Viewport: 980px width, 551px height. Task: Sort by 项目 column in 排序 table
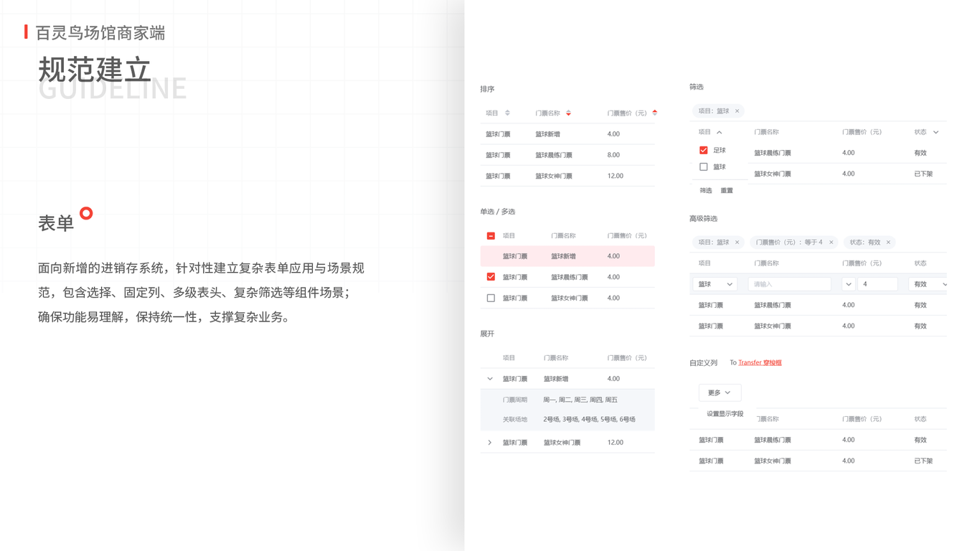point(507,113)
